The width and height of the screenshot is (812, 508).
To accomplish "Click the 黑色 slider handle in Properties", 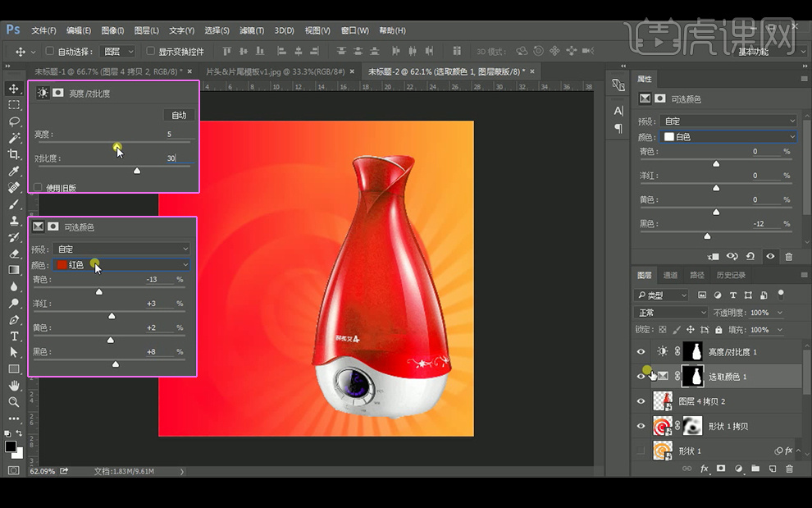I will [708, 236].
